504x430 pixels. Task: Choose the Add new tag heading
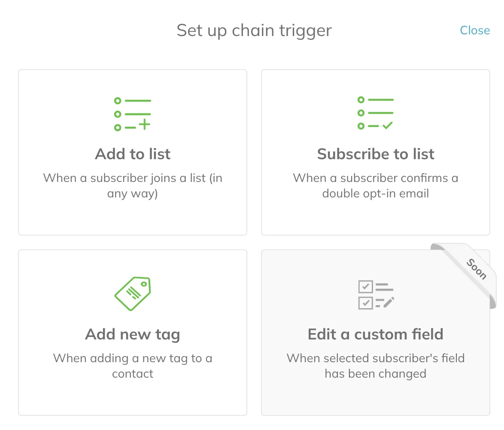(x=132, y=335)
